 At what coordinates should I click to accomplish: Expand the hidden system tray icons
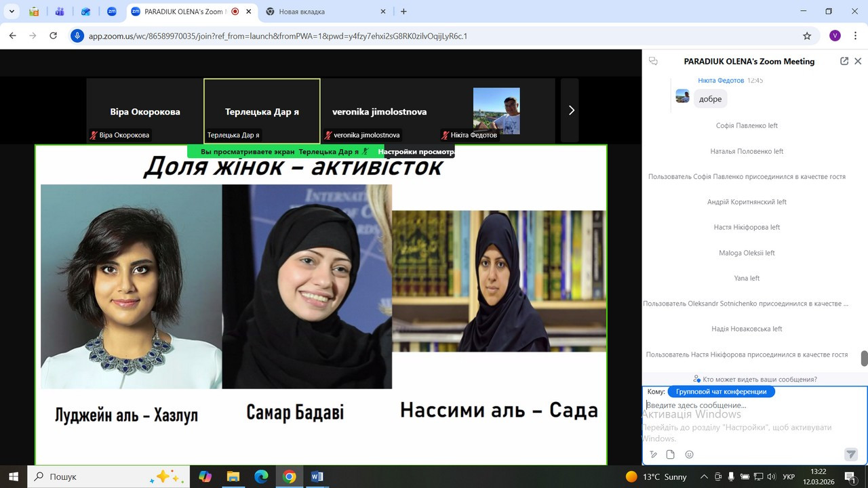pyautogui.click(x=704, y=476)
